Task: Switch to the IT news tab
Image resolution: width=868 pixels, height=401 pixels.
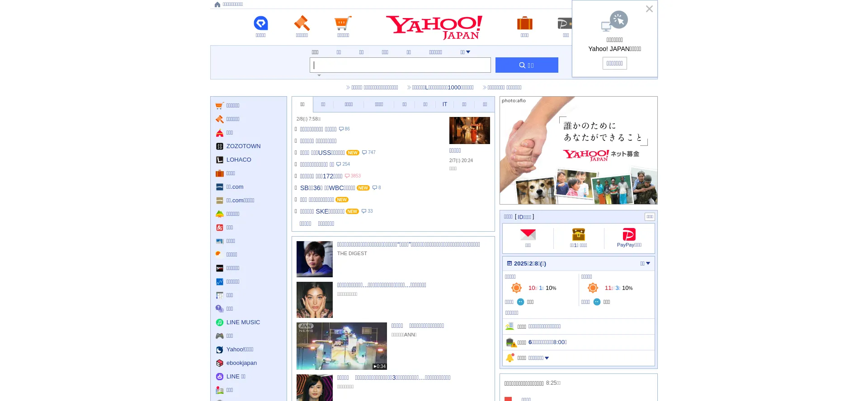Action: coord(444,104)
